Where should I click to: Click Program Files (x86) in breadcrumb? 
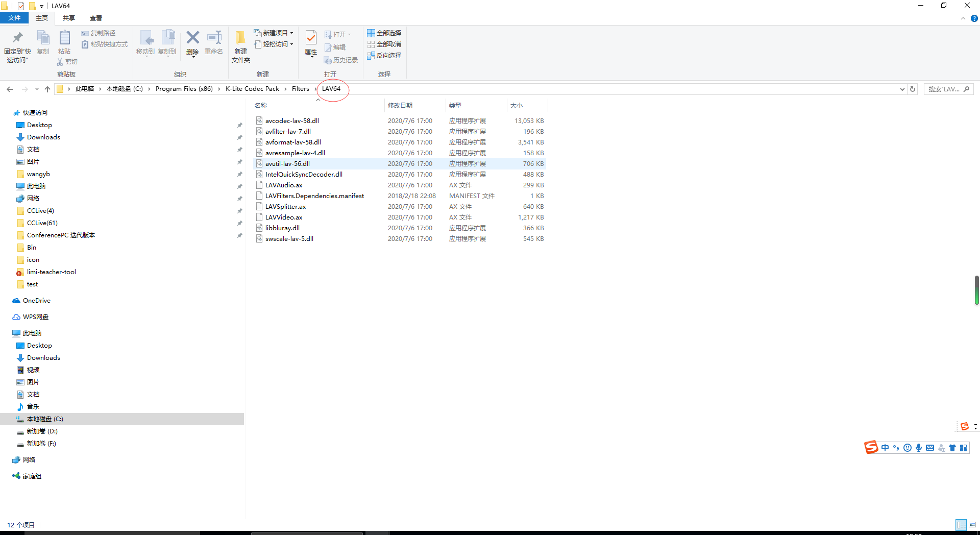tap(184, 89)
